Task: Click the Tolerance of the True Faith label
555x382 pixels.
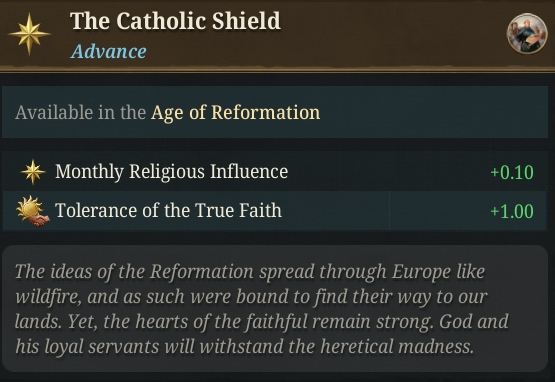Action: 168,210
